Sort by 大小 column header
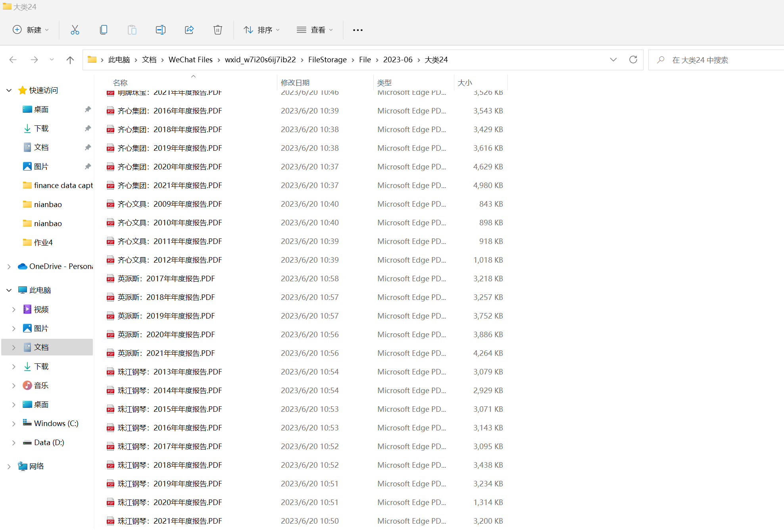784x532 pixels. pos(465,83)
